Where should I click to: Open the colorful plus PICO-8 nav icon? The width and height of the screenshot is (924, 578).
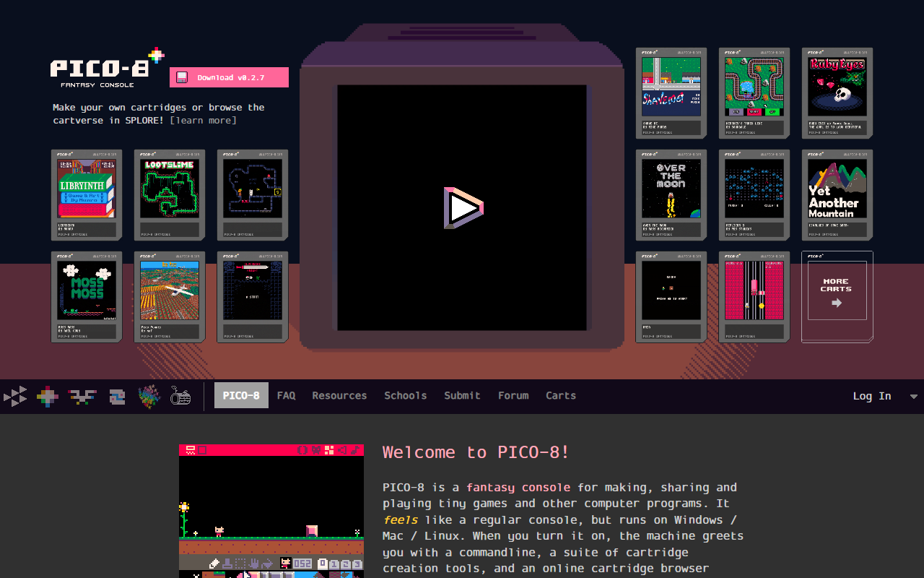pos(48,396)
